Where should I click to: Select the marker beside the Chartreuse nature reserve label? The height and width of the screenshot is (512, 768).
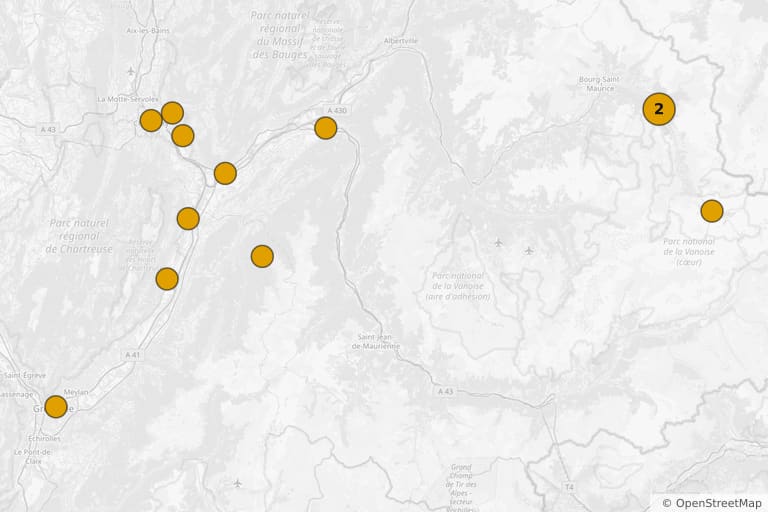(167, 279)
